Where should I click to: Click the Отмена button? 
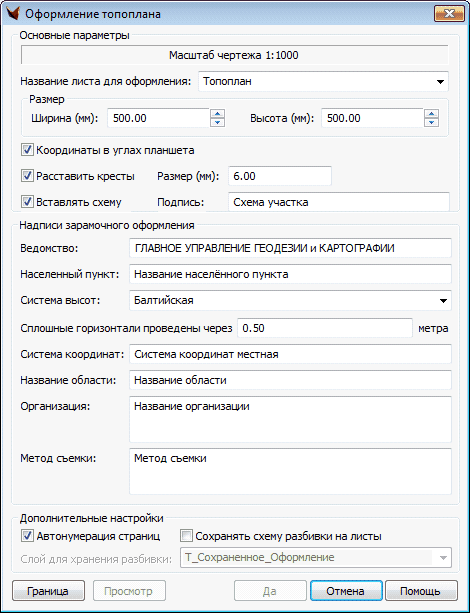click(346, 591)
